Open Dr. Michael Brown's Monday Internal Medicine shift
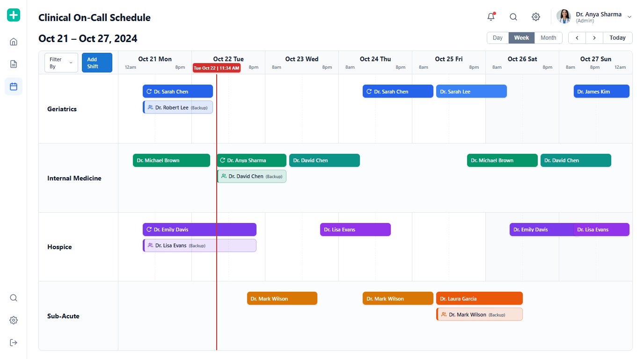Image resolution: width=644 pixels, height=359 pixels. click(171, 160)
